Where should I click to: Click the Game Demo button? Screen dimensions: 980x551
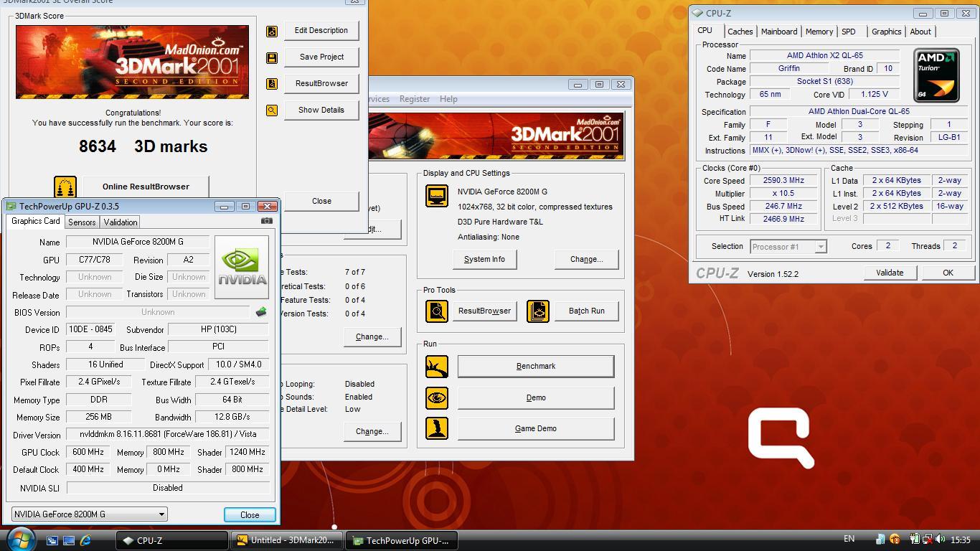point(536,429)
